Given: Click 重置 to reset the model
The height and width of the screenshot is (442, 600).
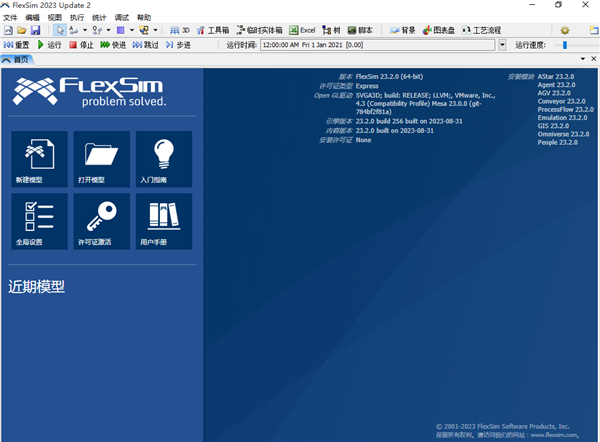Looking at the screenshot, I should point(17,45).
